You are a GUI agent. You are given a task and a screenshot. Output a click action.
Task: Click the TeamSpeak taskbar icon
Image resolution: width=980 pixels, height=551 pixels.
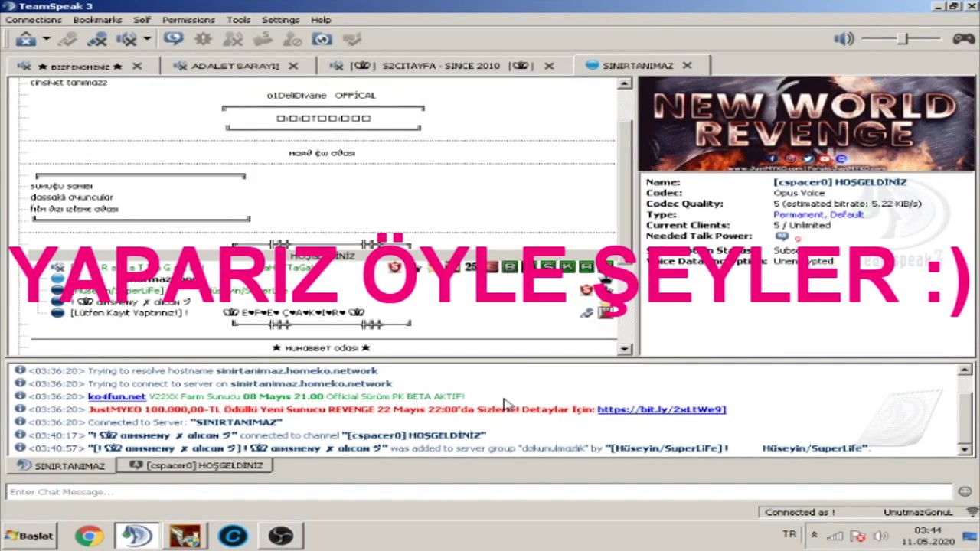(137, 536)
